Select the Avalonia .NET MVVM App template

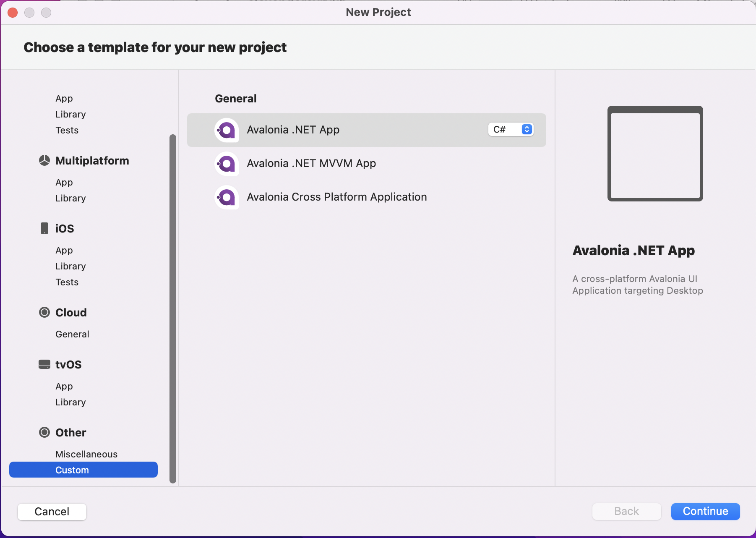point(367,164)
